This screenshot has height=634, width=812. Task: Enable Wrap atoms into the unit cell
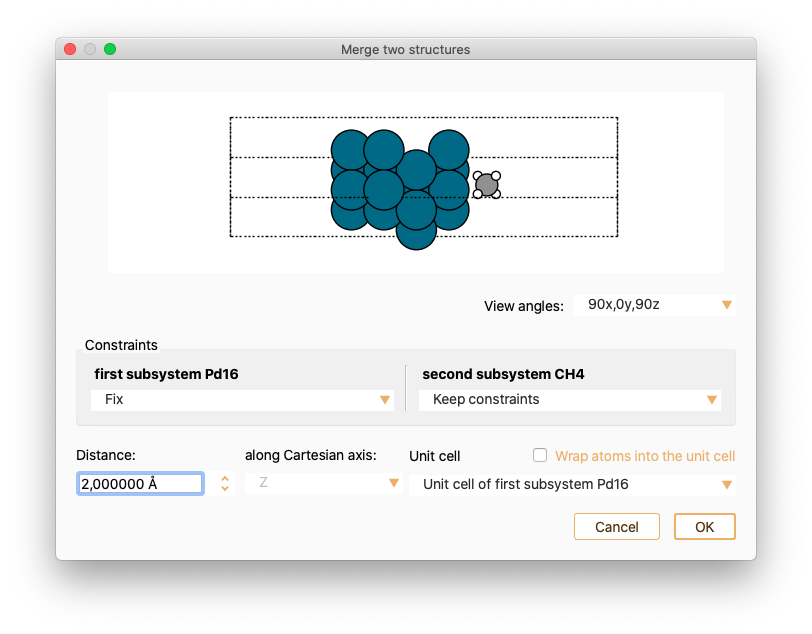pyautogui.click(x=540, y=455)
